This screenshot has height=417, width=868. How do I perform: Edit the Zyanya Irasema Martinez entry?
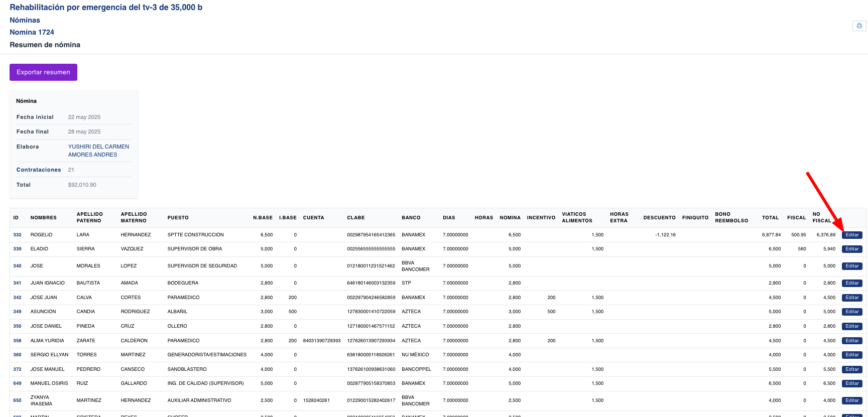851,400
